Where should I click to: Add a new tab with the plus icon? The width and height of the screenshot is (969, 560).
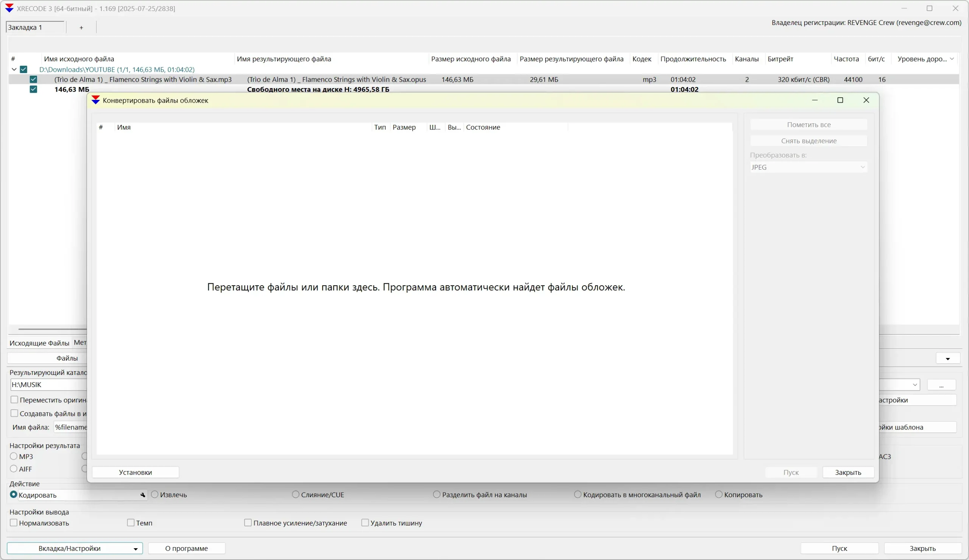click(81, 28)
